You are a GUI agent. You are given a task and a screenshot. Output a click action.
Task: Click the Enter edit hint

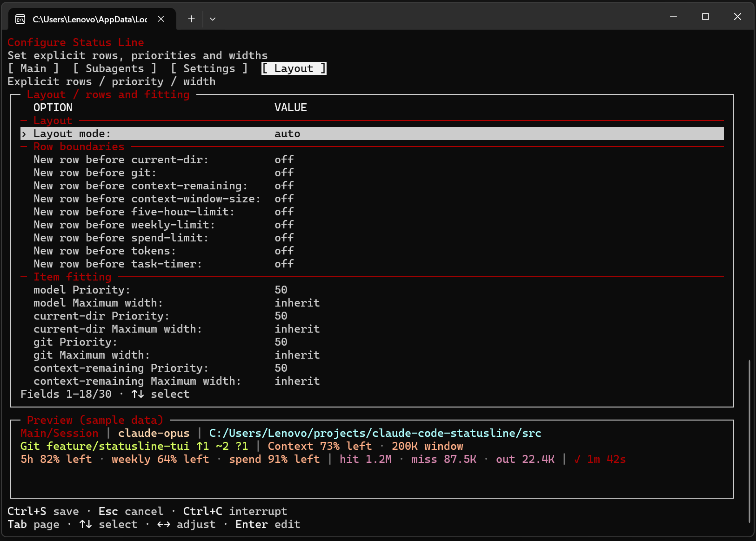tap(268, 524)
